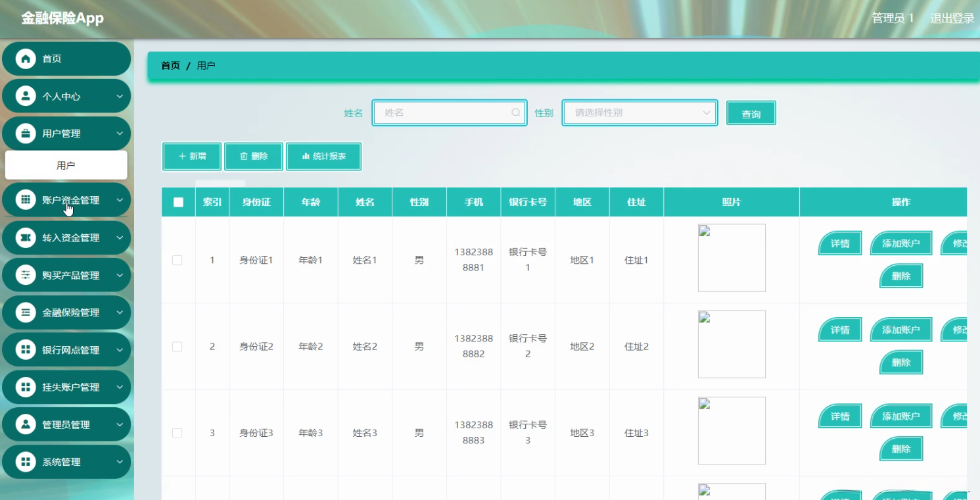980x500 pixels.
Task: Click the 删除 toolbar delete button
Action: pos(254,157)
